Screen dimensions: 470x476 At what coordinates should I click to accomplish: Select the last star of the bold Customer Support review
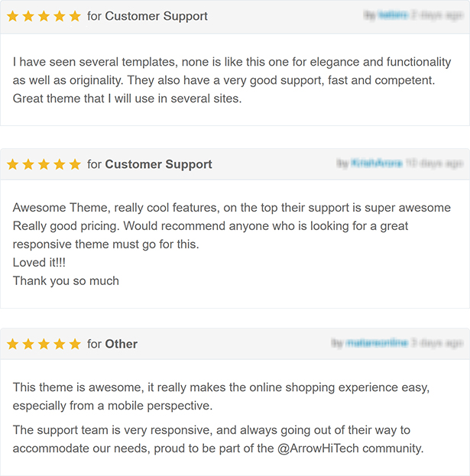(x=75, y=164)
